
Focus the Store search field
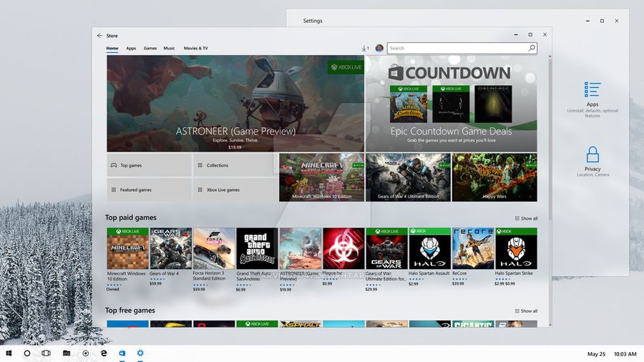(462, 48)
